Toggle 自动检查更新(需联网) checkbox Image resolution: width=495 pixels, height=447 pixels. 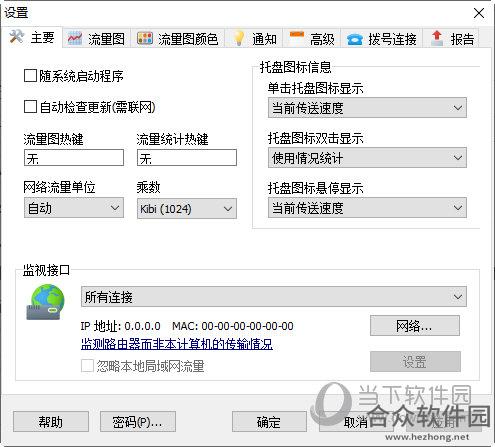(x=30, y=107)
